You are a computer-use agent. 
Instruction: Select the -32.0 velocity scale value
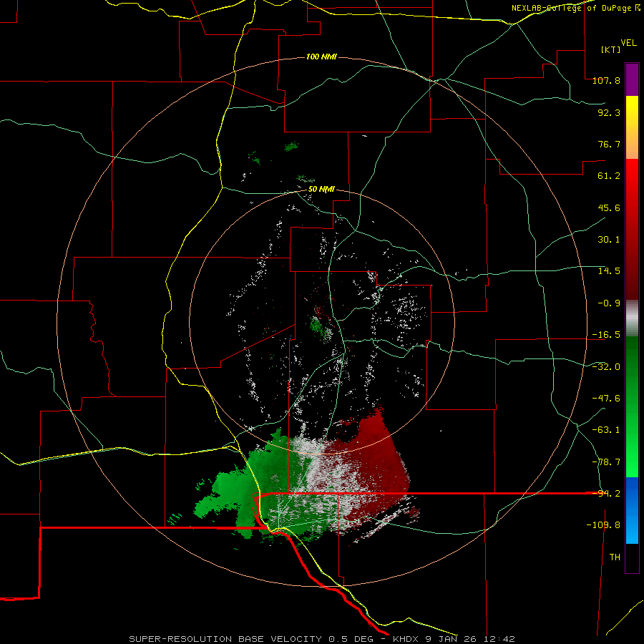(606, 367)
